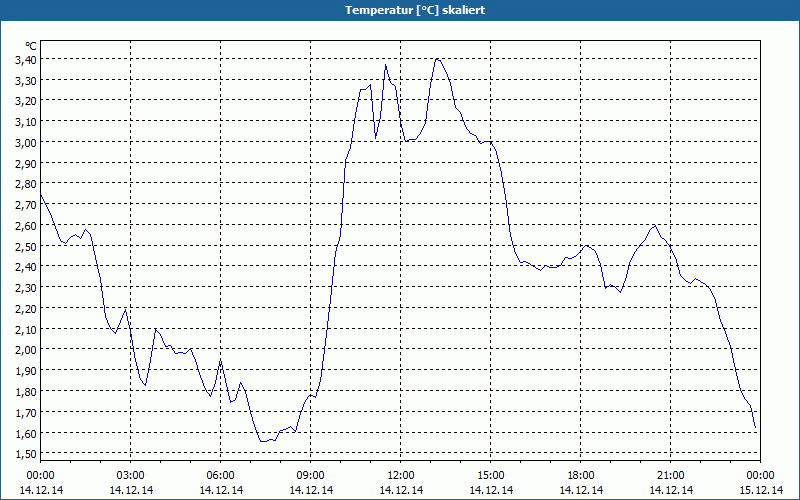This screenshot has height=500, width=800.
Task: Select the "2,40" y-axis value
Action: [x=26, y=267]
